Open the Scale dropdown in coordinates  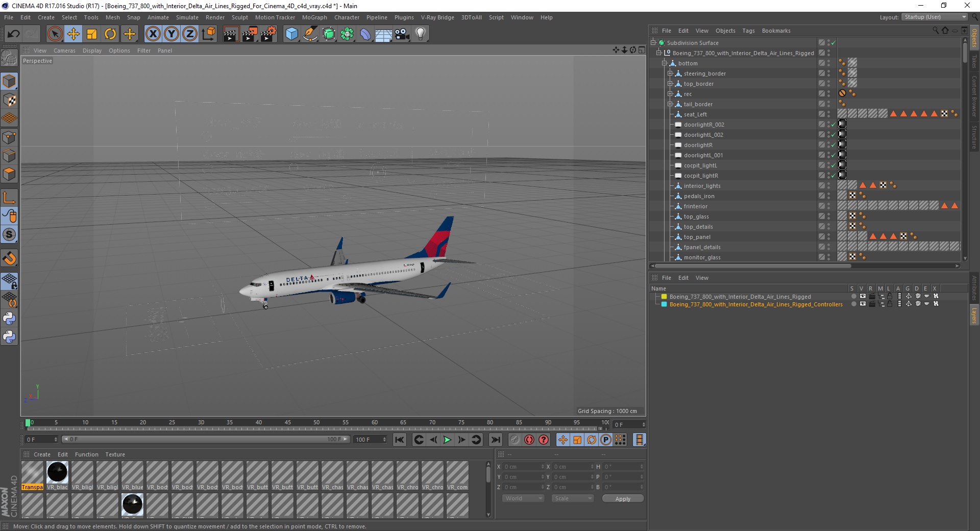(572, 498)
